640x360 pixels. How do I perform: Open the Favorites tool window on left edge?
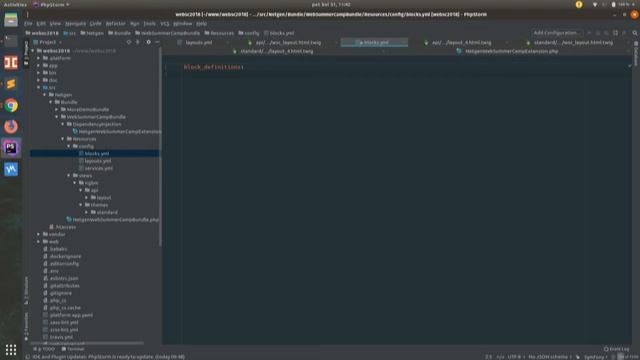[x=27, y=326]
